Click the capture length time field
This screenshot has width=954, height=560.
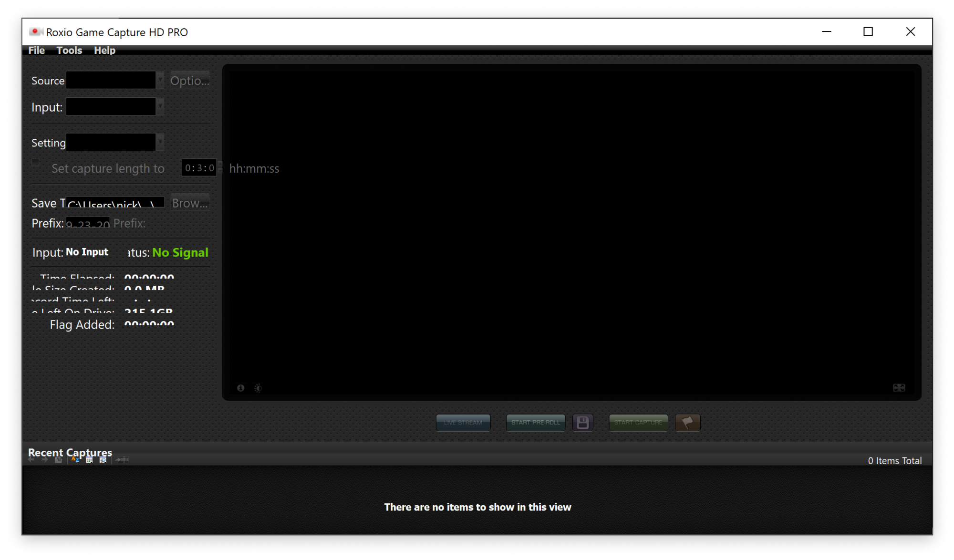199,168
